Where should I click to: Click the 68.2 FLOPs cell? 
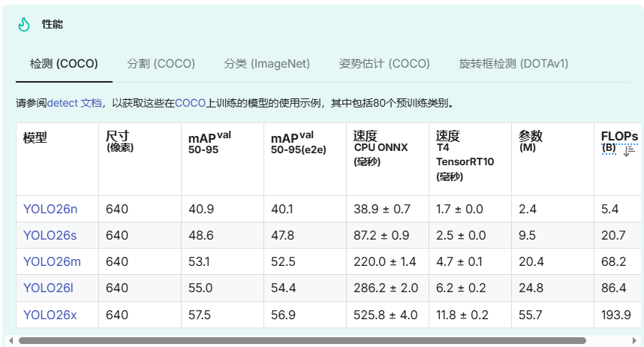(x=618, y=261)
